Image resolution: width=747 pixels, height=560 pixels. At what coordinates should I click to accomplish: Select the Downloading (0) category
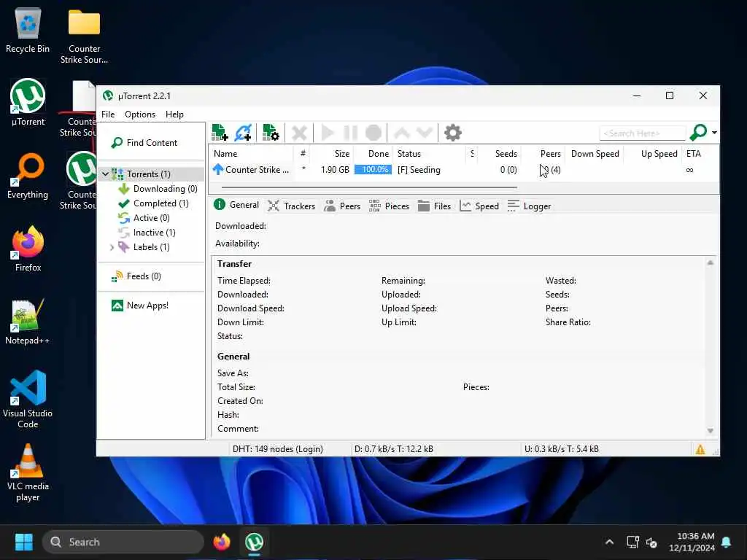point(165,189)
